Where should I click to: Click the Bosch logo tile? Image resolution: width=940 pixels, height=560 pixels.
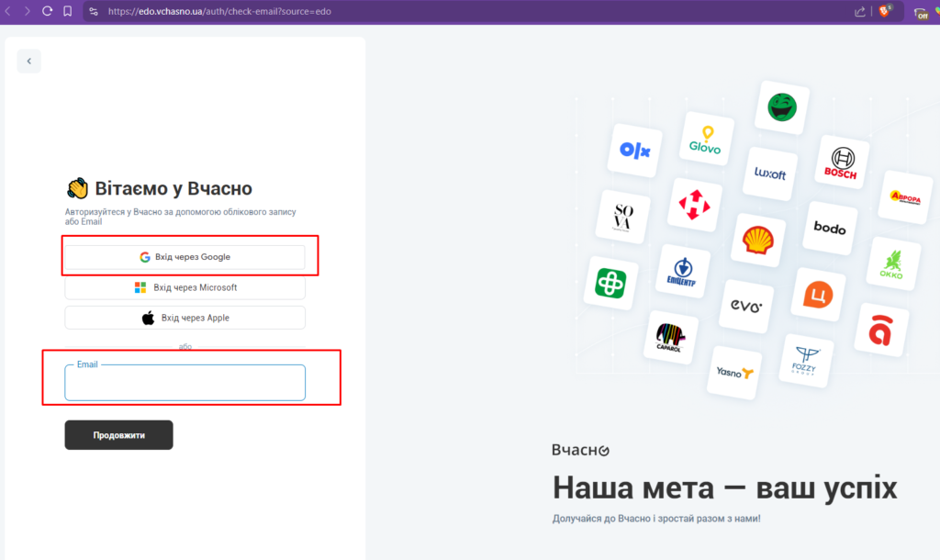[841, 162]
